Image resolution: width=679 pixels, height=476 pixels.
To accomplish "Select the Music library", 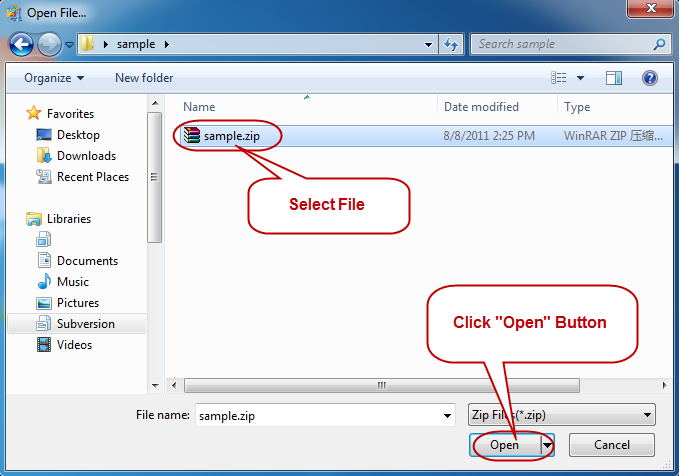I will click(73, 282).
